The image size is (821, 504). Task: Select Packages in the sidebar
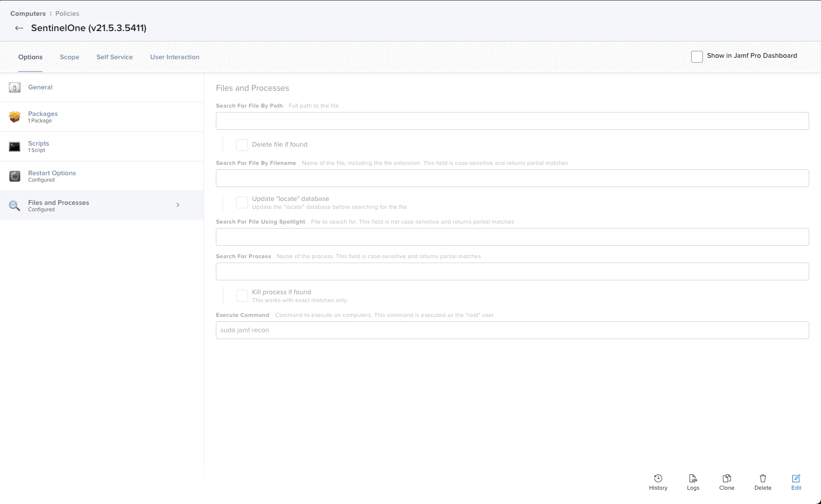tap(102, 117)
